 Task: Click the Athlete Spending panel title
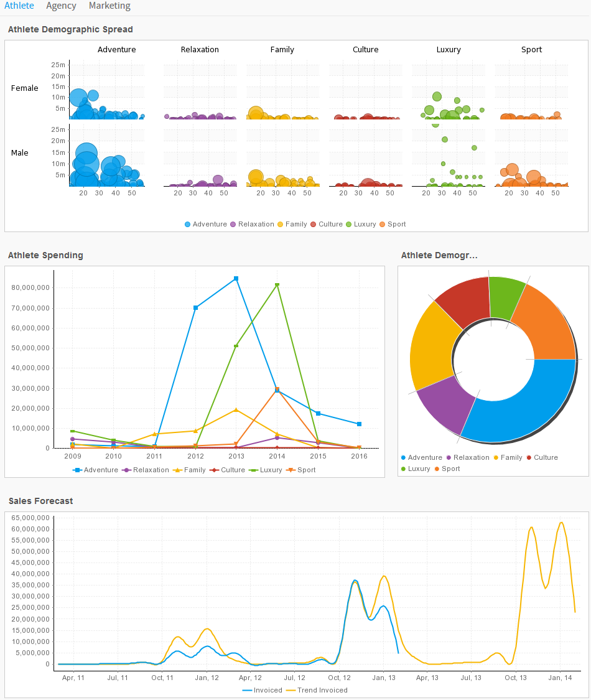[x=45, y=255]
